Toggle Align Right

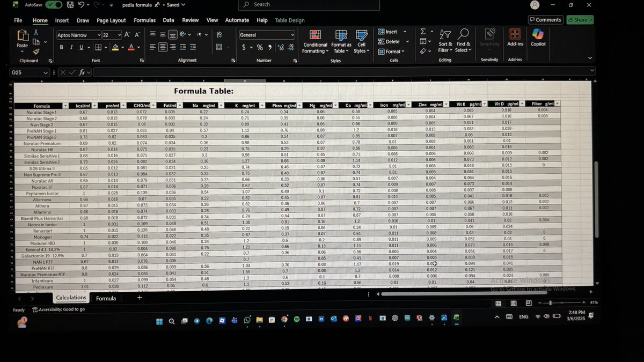pos(173,47)
